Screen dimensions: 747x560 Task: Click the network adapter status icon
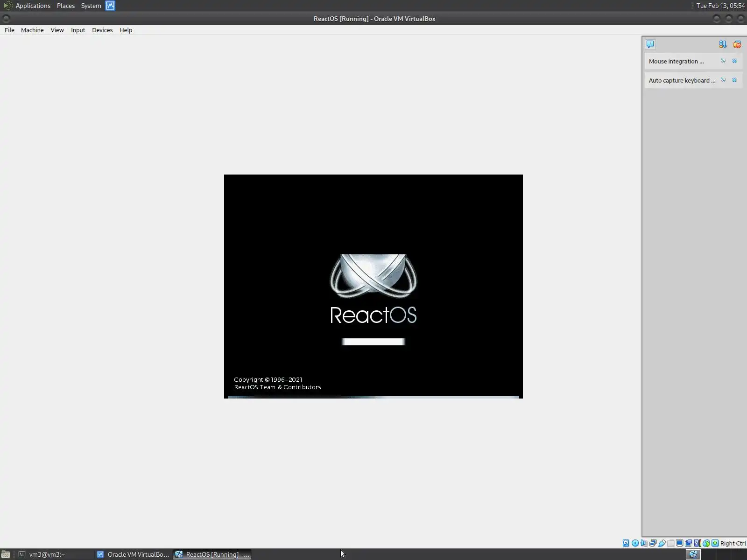[653, 543]
